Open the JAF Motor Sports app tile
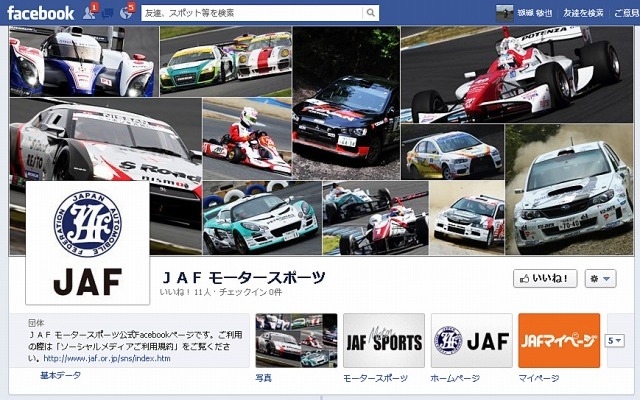This screenshot has height=400, width=640. coord(384,340)
